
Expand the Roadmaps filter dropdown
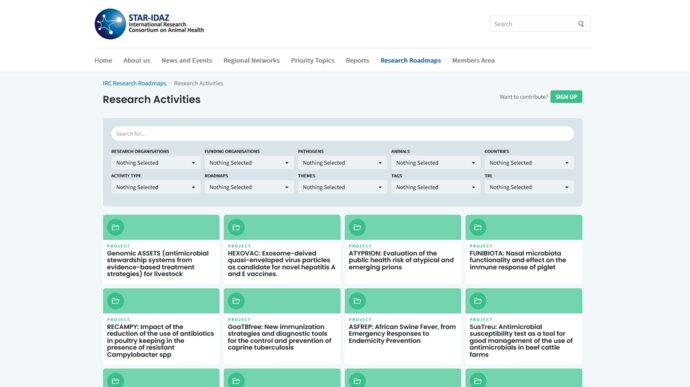pos(249,187)
